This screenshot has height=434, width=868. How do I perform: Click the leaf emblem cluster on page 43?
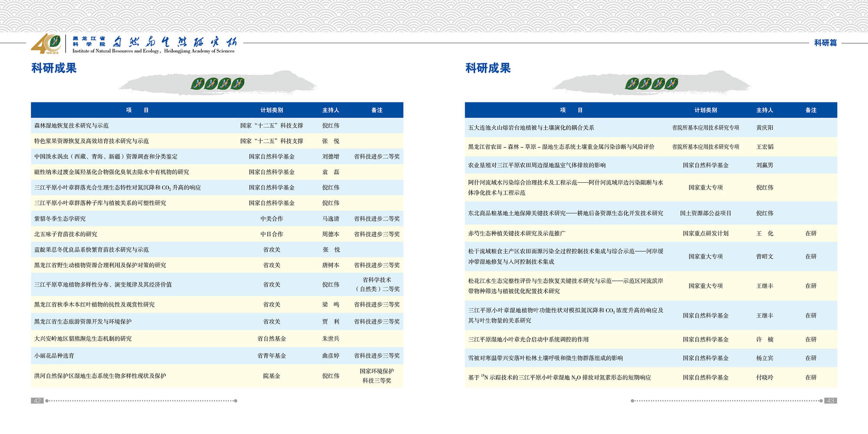[652, 83]
